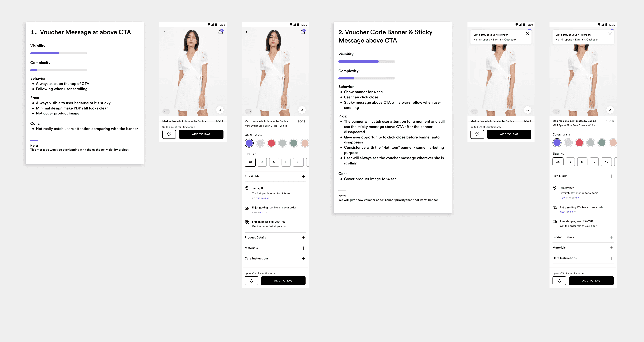Choose the red color swatch on second phone
This screenshot has height=342, width=644.
[x=271, y=143]
